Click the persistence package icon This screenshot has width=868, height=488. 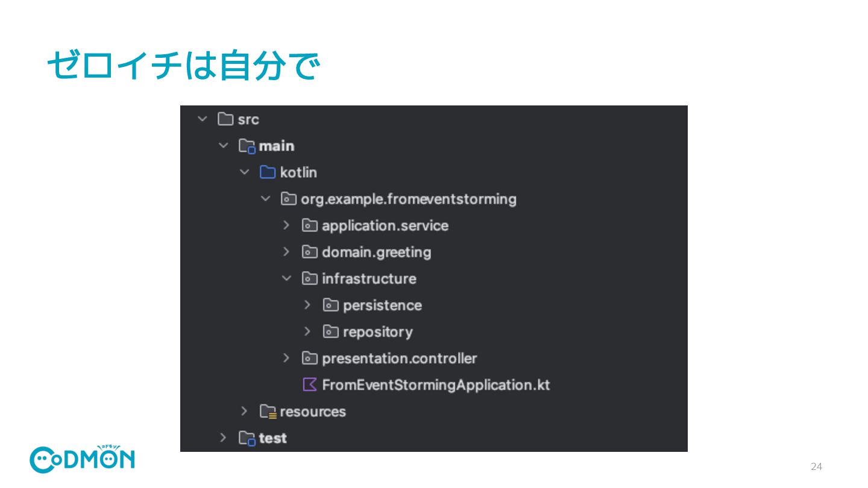point(331,305)
